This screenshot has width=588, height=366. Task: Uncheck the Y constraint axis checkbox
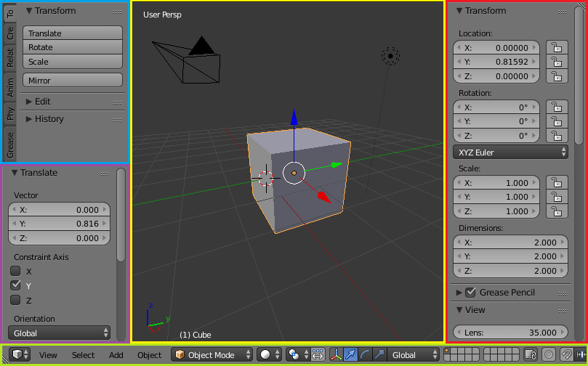coord(15,285)
